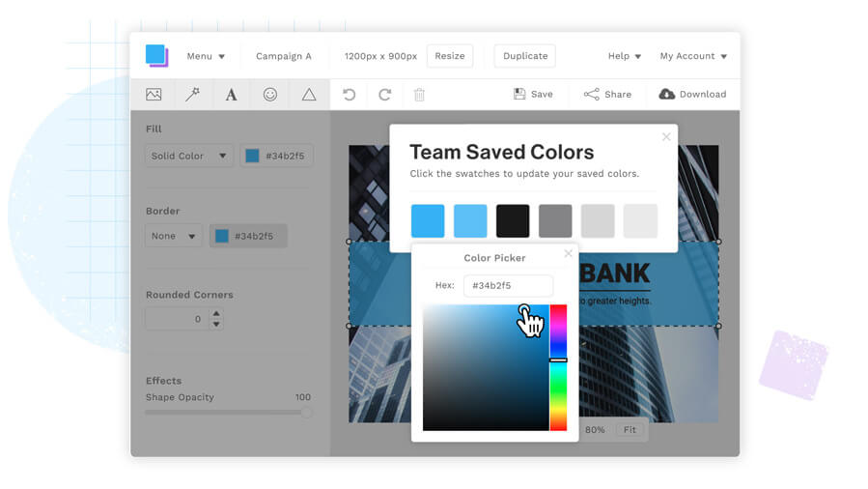Open the Menu dropdown
Viewport: 868px width, 489px height.
[206, 56]
